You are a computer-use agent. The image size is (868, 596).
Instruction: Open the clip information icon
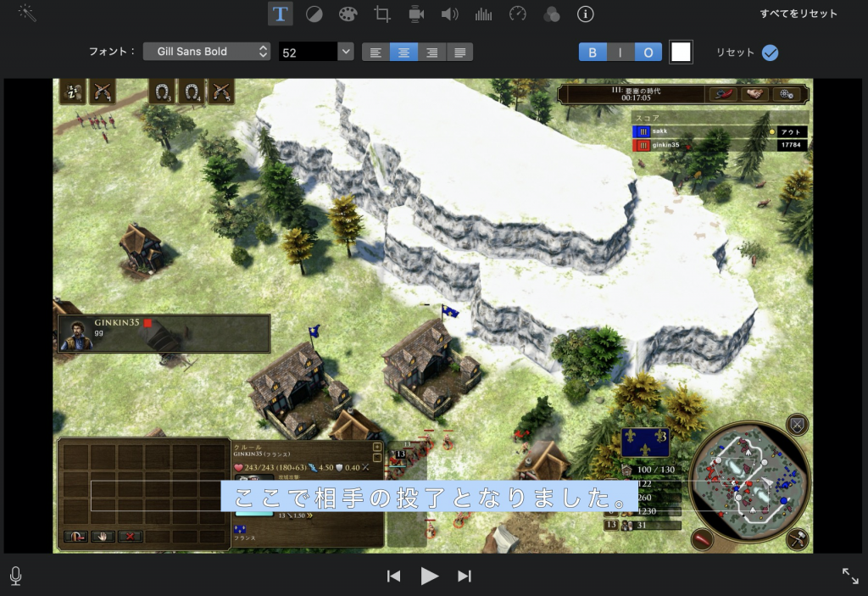[585, 14]
